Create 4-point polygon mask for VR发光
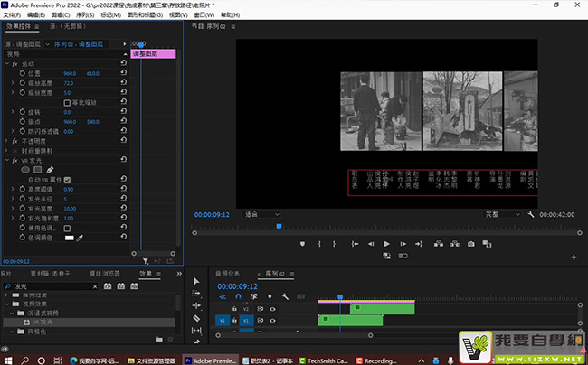This screenshot has width=588, height=365. [x=37, y=170]
